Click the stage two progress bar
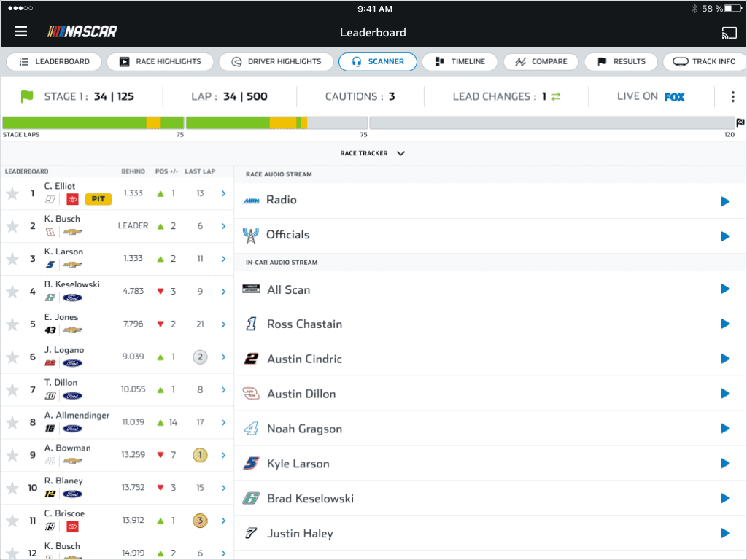Viewport: 747px width, 560px height. (276, 122)
